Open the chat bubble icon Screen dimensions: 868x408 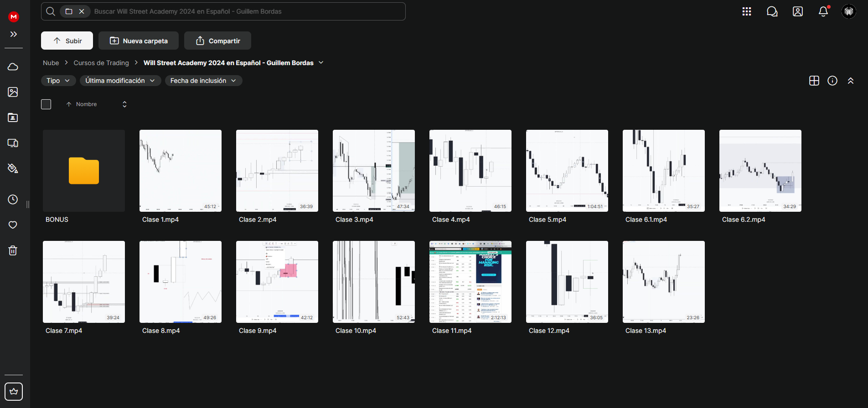pyautogui.click(x=772, y=11)
